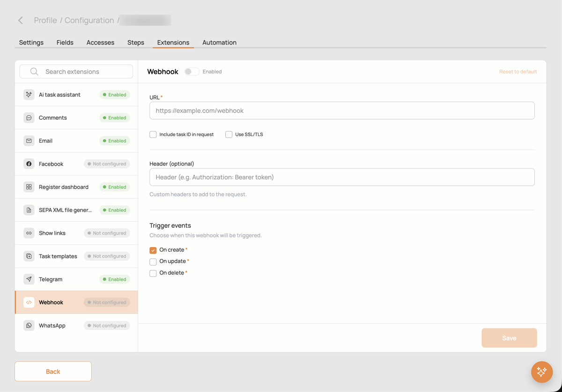Check Include task ID in request
This screenshot has width=562, height=392.
(153, 134)
